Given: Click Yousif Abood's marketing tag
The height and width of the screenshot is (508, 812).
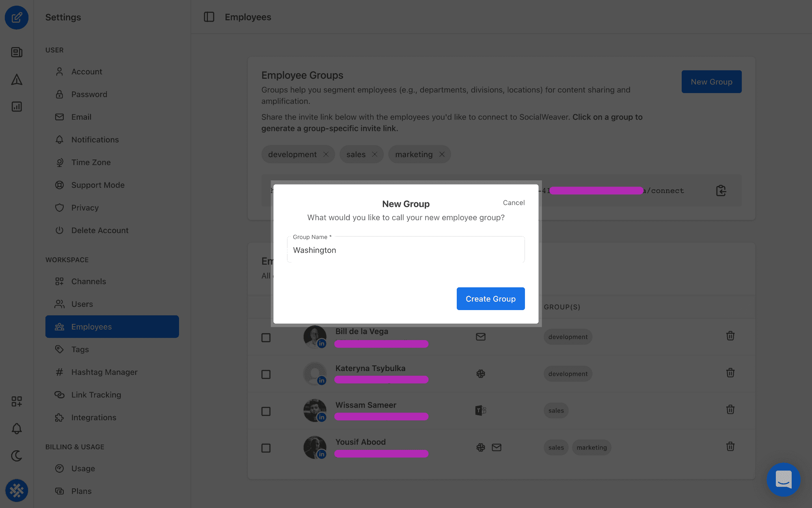Looking at the screenshot, I should coord(592,447).
